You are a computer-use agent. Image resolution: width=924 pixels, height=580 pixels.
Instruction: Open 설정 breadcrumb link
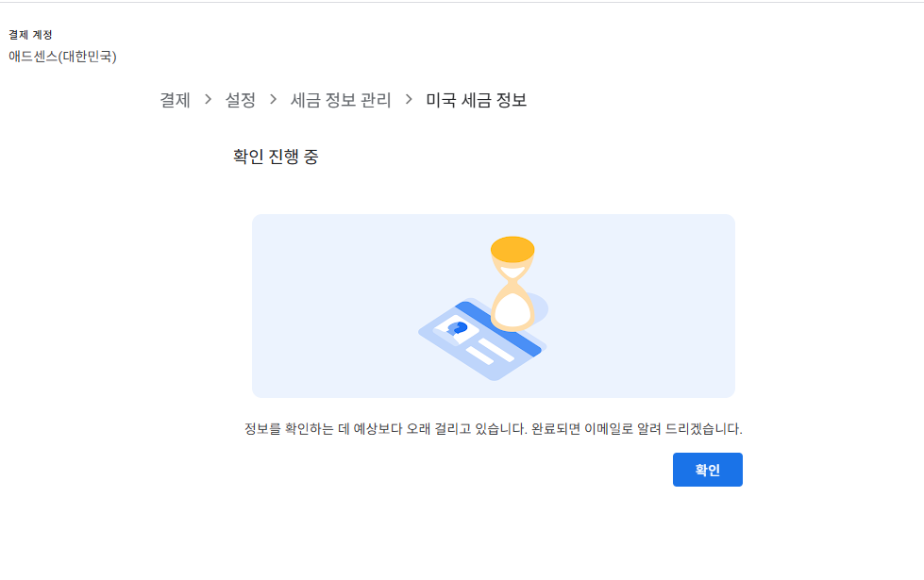click(241, 100)
